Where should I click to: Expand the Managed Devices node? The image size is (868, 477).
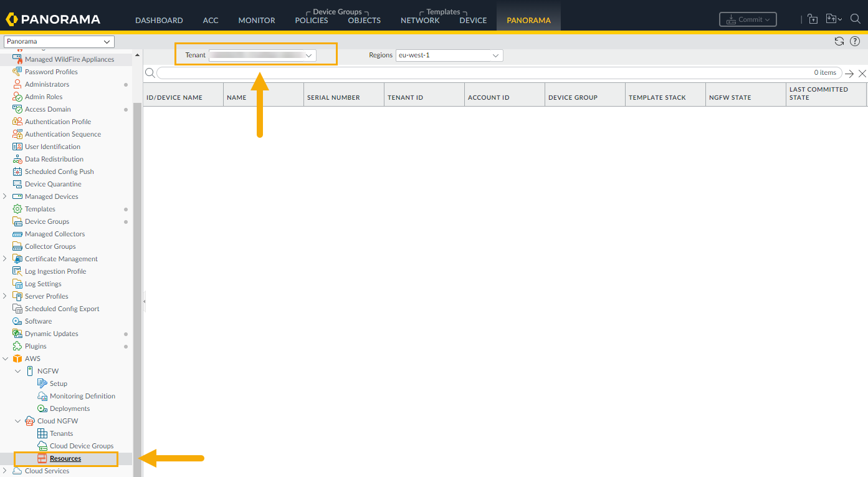tap(6, 196)
